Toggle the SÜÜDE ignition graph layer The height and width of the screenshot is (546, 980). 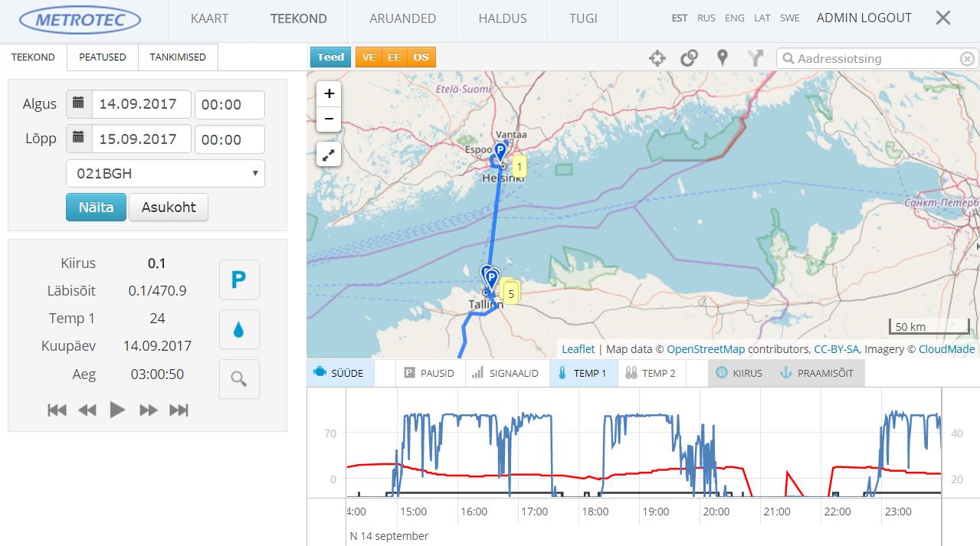click(341, 373)
